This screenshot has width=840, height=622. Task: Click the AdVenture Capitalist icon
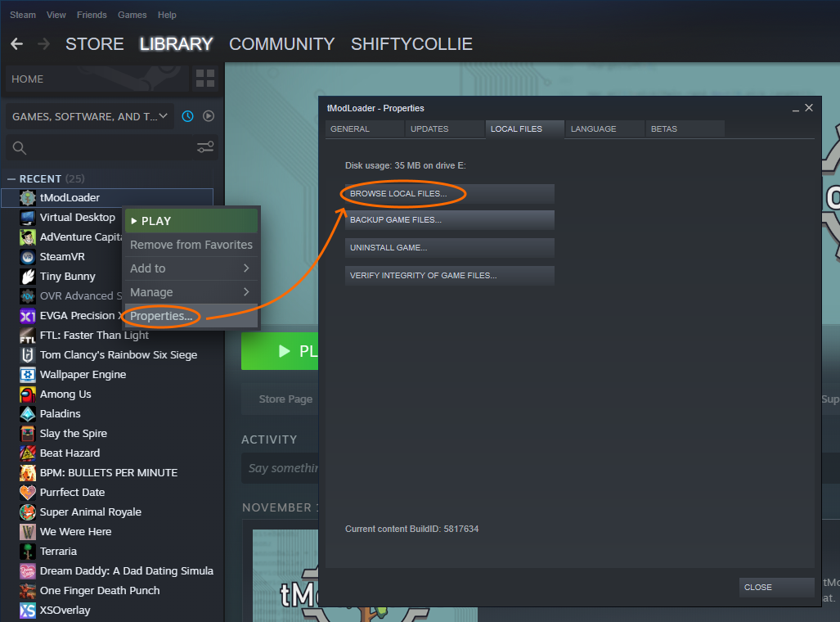pos(28,237)
